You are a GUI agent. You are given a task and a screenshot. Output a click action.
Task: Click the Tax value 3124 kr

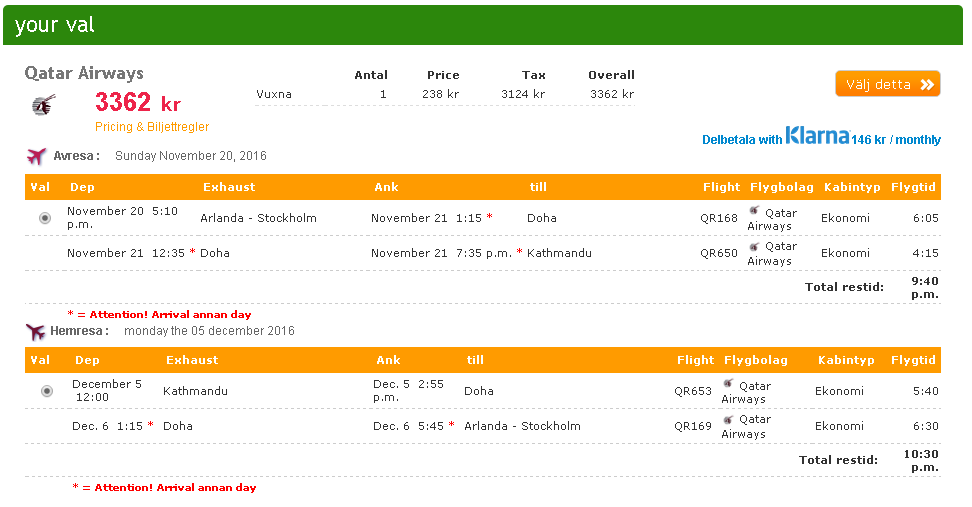tap(523, 94)
